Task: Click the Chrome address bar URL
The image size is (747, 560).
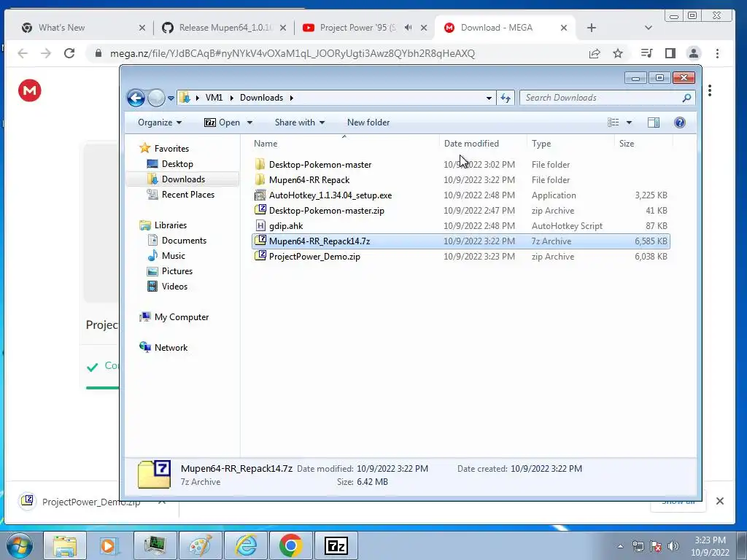Action: 292,53
